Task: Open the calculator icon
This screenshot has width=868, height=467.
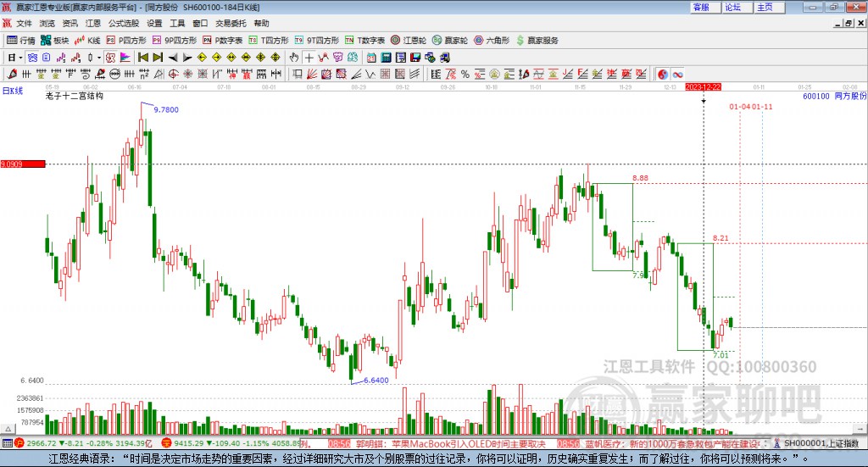Action: (386, 58)
